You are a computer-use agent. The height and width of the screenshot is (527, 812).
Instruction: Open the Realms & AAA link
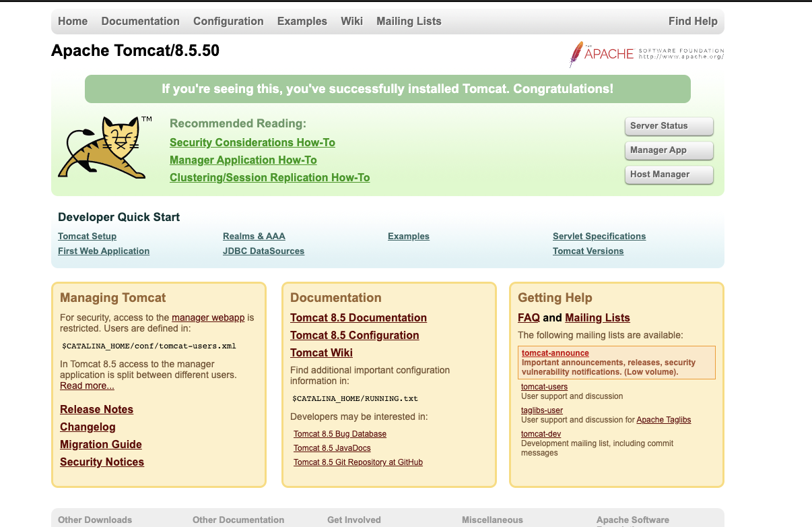tap(254, 236)
